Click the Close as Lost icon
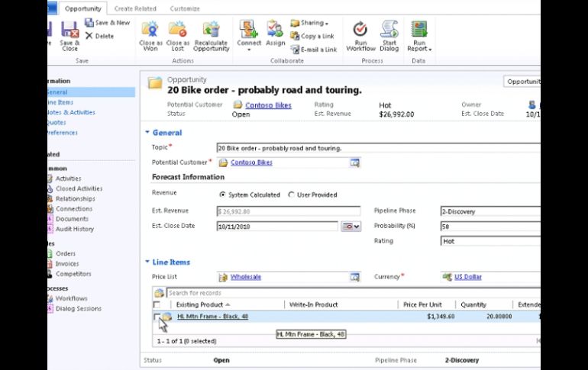 [178, 31]
